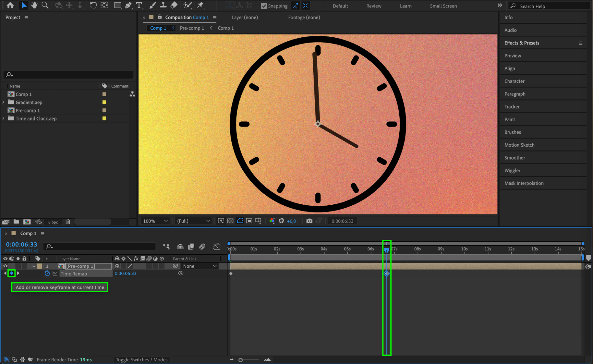Click the timeline zoom slider

pyautogui.click(x=241, y=360)
